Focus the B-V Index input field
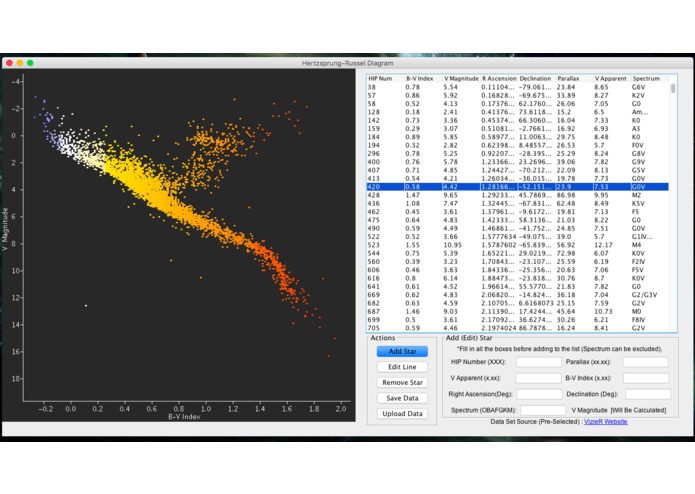Viewport: 695px width, 494px height. click(x=646, y=378)
